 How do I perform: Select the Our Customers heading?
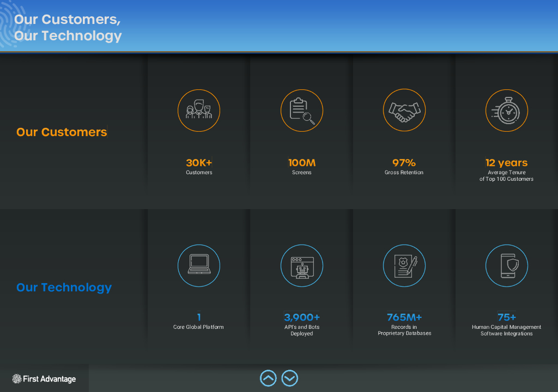pos(62,132)
